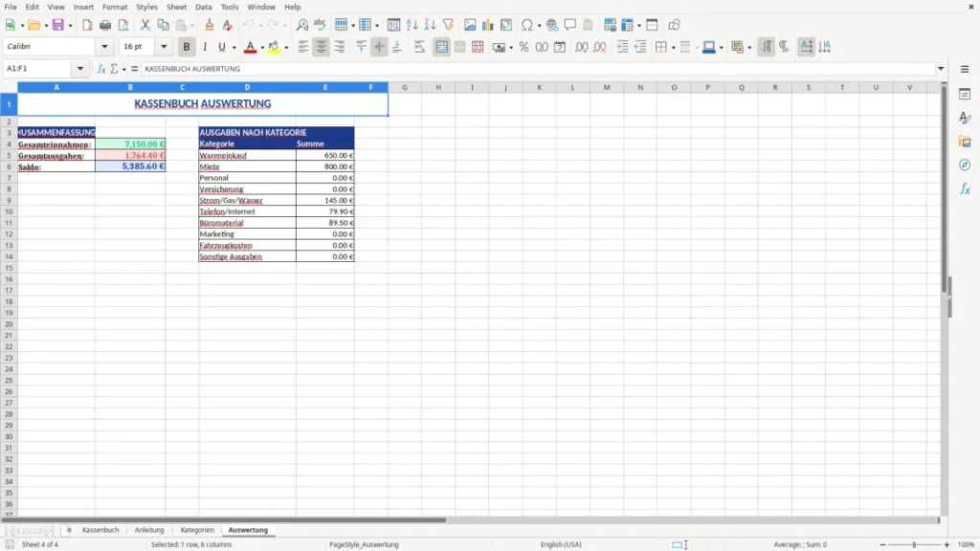Image resolution: width=980 pixels, height=551 pixels.
Task: Toggle Underline formatting
Action: [221, 47]
